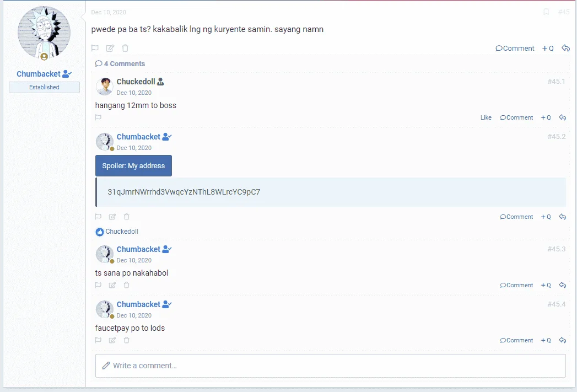Click the blue thumbs-up reaction icon
Screen dimensions: 577x392
pyautogui.click(x=100, y=232)
